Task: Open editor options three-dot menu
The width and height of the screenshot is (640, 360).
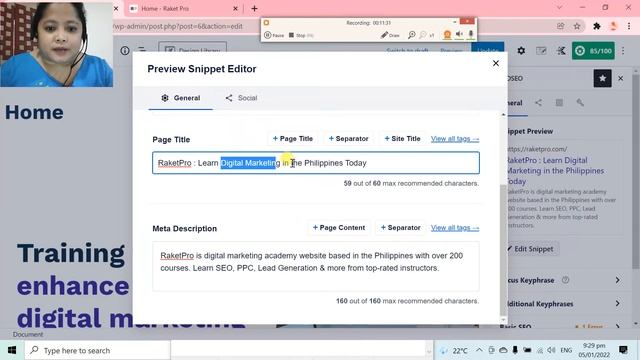Action: coord(623,51)
